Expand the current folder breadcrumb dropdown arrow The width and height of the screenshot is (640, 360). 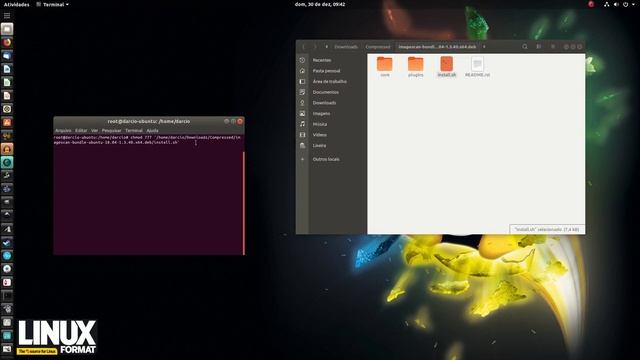484,47
